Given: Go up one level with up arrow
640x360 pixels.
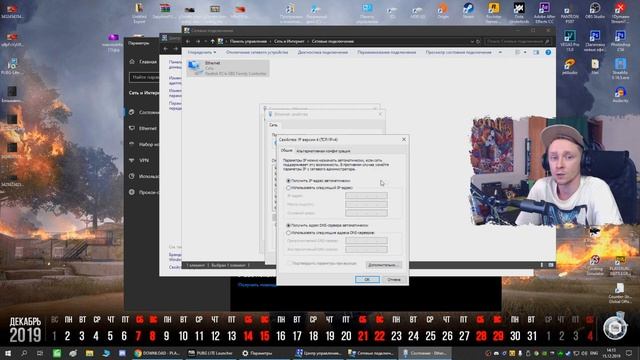Looking at the screenshot, I should tap(212, 41).
